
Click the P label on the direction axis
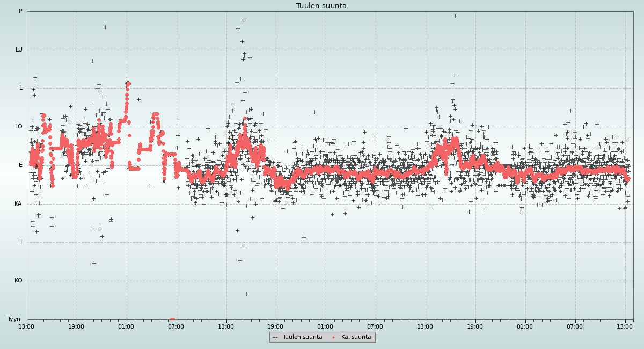20,11
